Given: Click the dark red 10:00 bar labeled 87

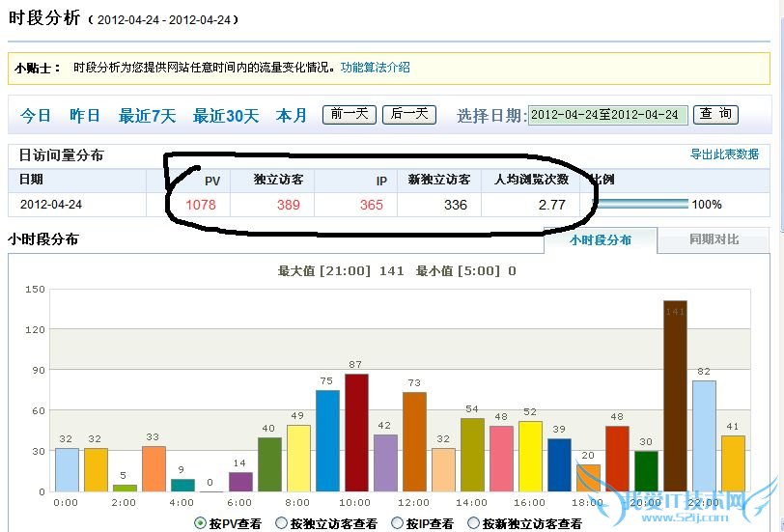Looking at the screenshot, I should click(356, 433).
